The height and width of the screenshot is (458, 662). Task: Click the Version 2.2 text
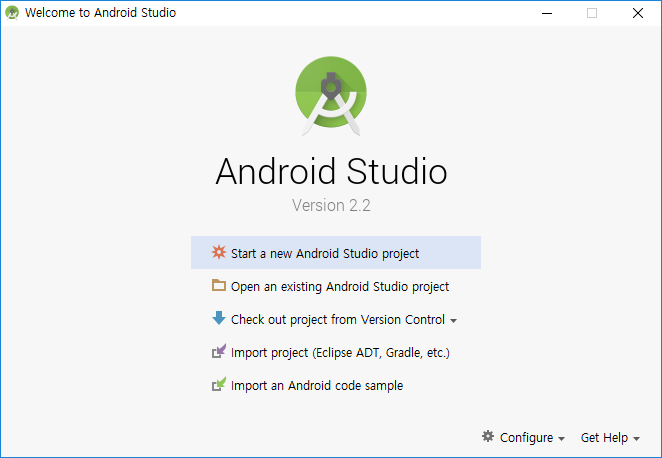pyautogui.click(x=331, y=205)
